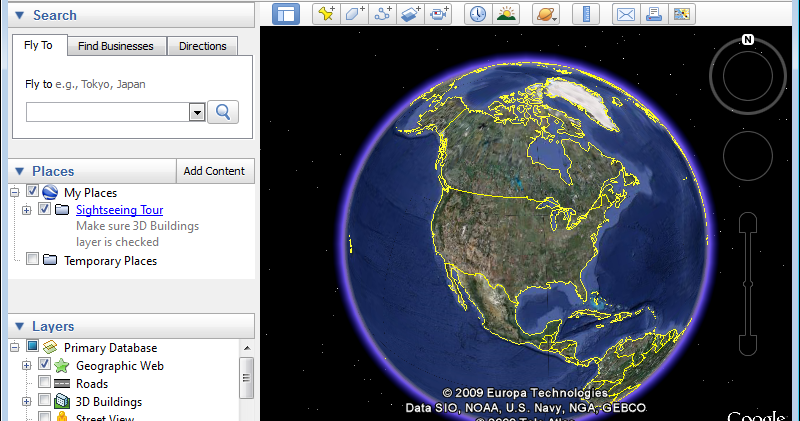Add a path from the toolbar
This screenshot has height=421, width=800.
[x=383, y=14]
